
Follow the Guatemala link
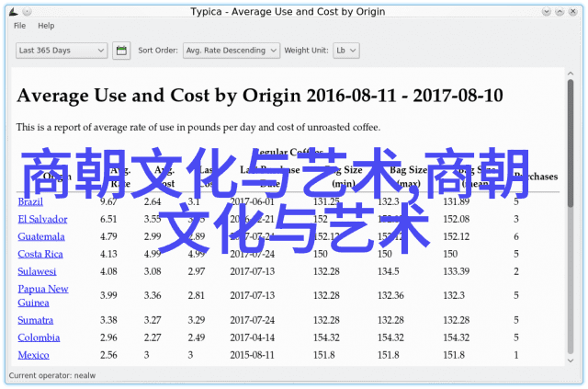pos(41,236)
